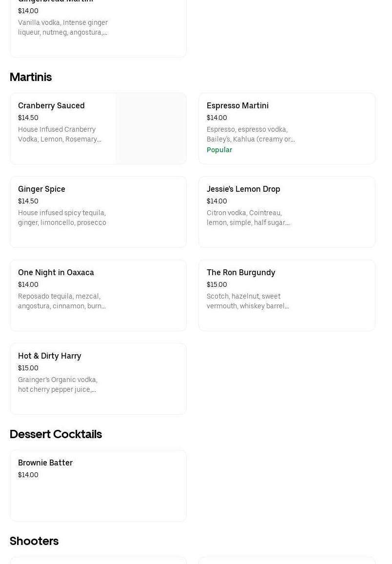
Task: Open the Ginger Spice drink
Action: coord(41,189)
